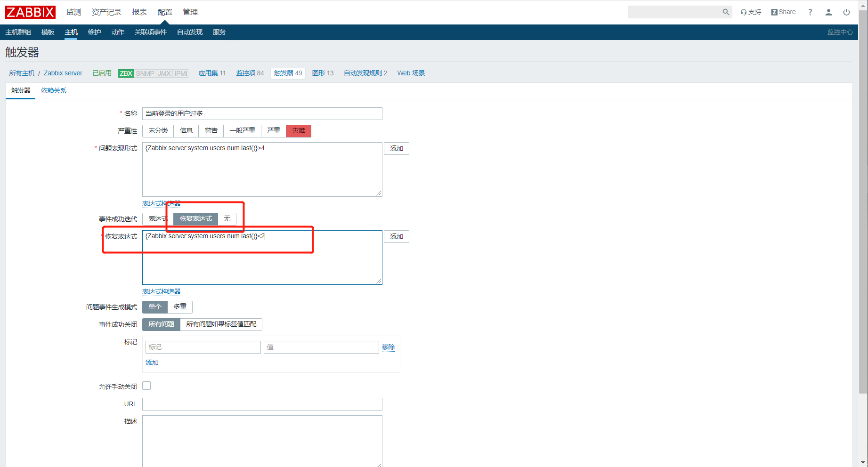Screen dimensions: 868x467
Task: Open 表达式构造器 under recovery expression
Action: tap(162, 291)
